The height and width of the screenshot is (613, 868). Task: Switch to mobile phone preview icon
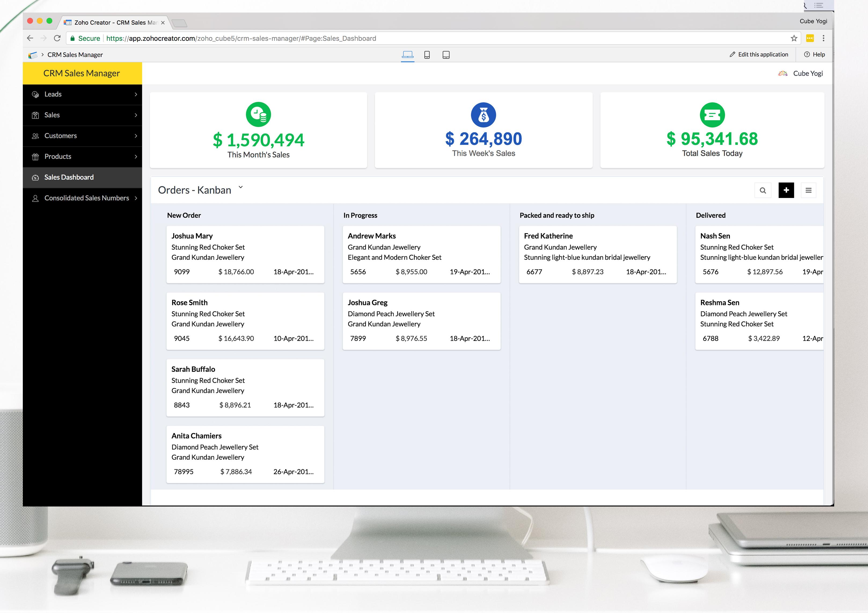[x=427, y=55]
